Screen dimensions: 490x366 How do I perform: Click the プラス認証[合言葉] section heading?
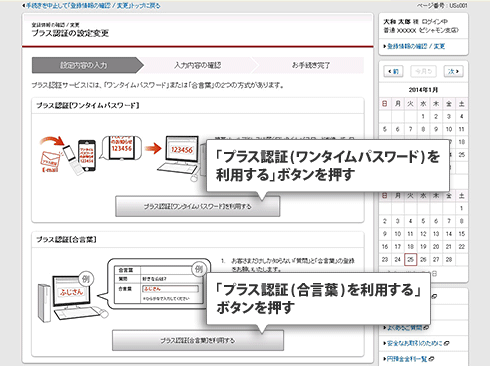66,239
